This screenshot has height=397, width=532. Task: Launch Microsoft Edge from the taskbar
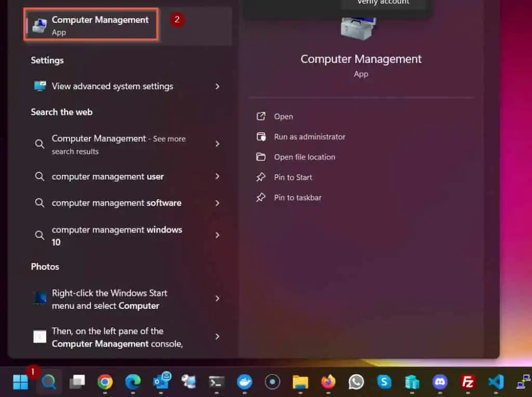point(134,382)
